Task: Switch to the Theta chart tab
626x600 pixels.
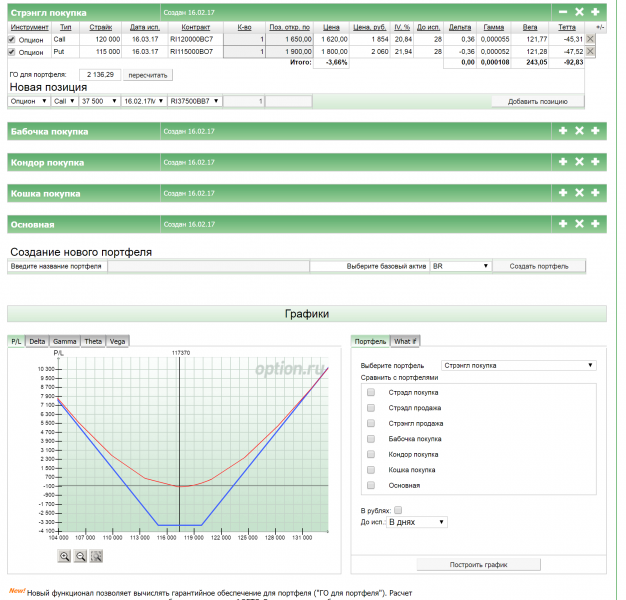Action: pos(93,341)
